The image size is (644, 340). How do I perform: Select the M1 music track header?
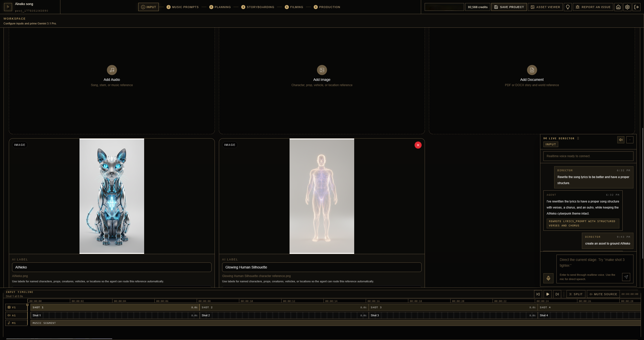[16, 323]
